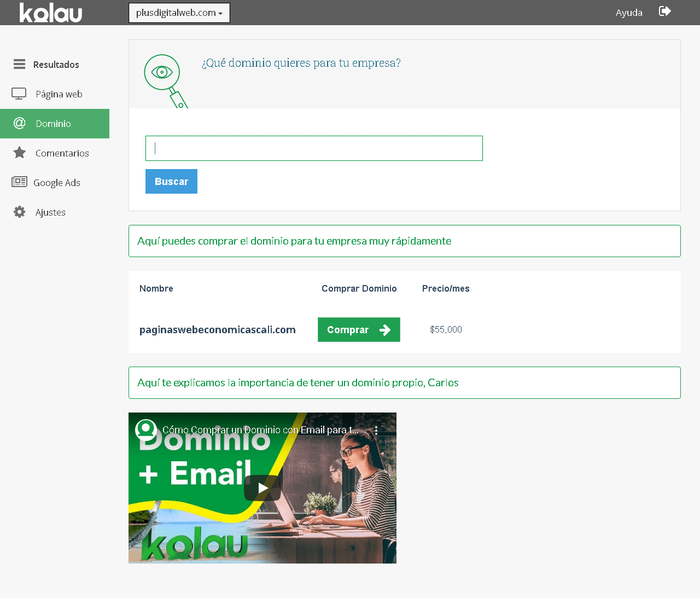700x598 pixels.
Task: Click the newspaper icon for Google Ads
Action: (20, 182)
